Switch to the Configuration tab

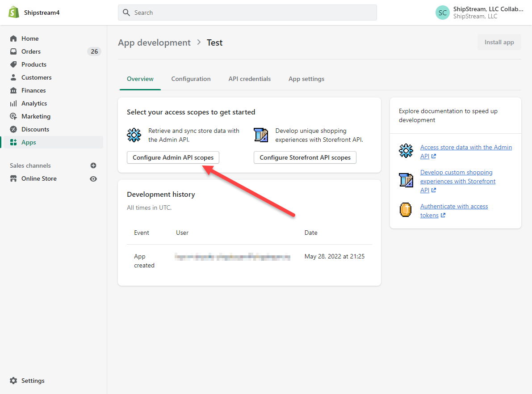(x=191, y=79)
